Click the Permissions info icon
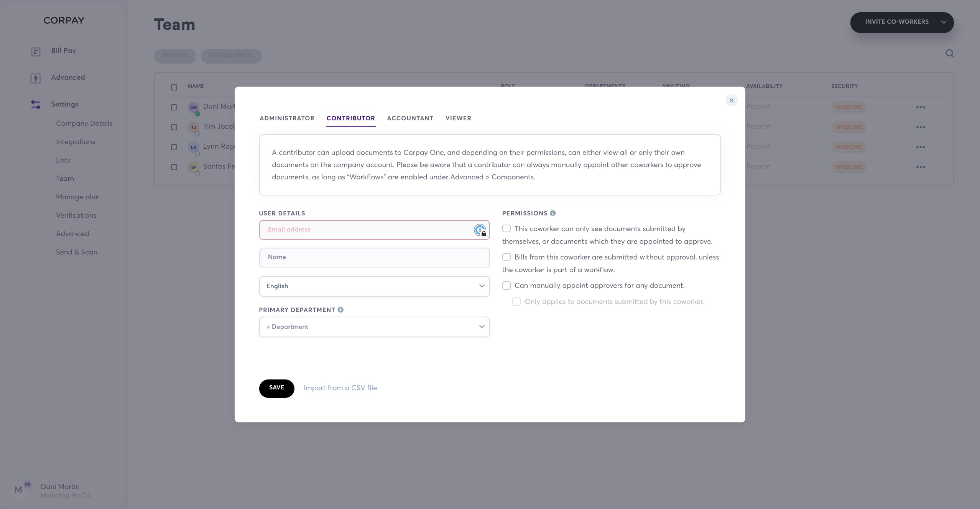Screen dimensions: 980x509 tap(552, 213)
